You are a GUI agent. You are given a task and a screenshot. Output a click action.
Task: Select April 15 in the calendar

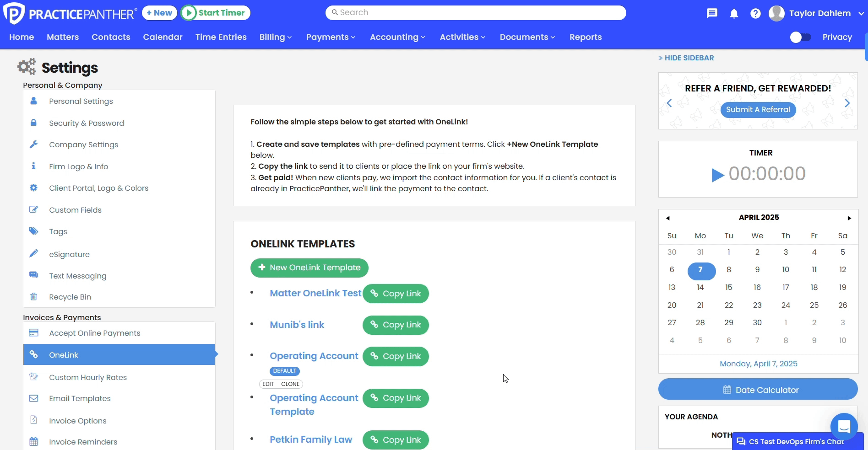(x=729, y=287)
